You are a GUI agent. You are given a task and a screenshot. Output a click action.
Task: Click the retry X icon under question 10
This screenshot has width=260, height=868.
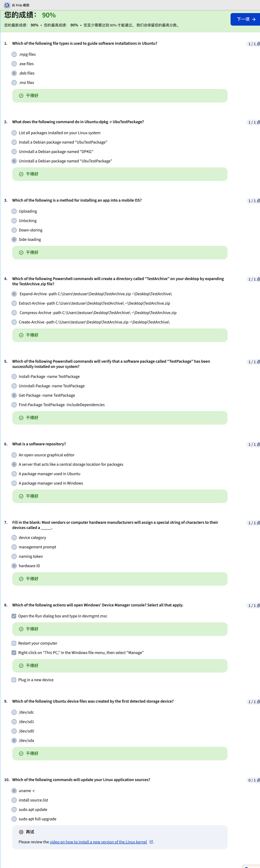point(21,832)
